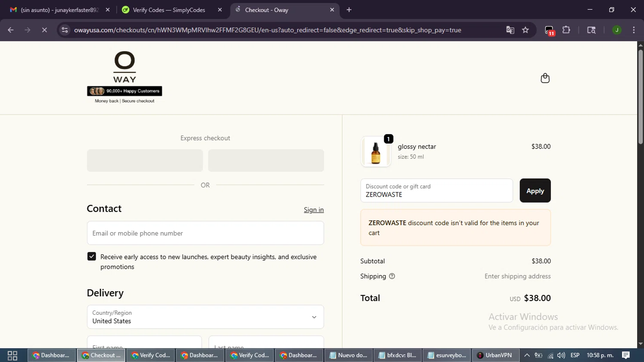Open the Checkout taskbar window
This screenshot has width=644, height=362.
coord(101,356)
